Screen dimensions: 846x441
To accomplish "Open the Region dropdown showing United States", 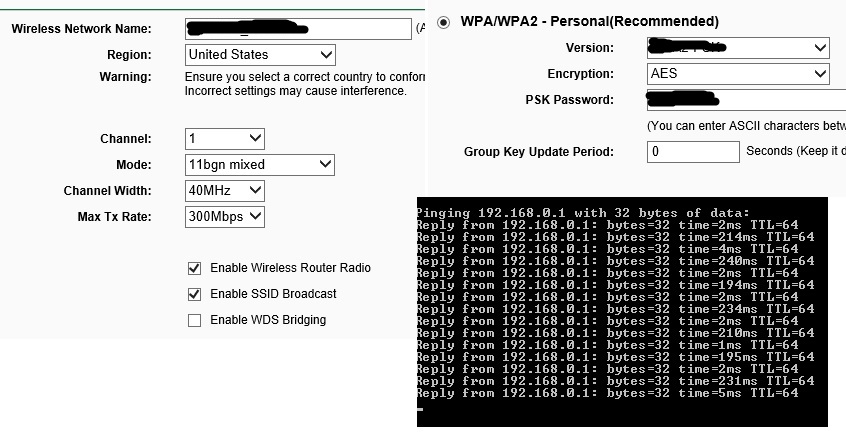I will pos(260,55).
